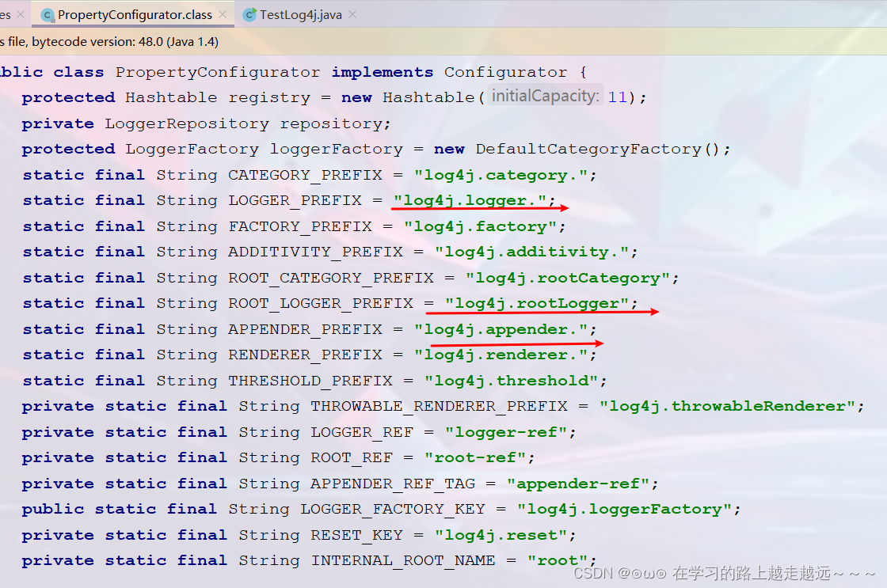
Task: Click the Java file icon on TestLog4j tab
Action: click(249, 15)
